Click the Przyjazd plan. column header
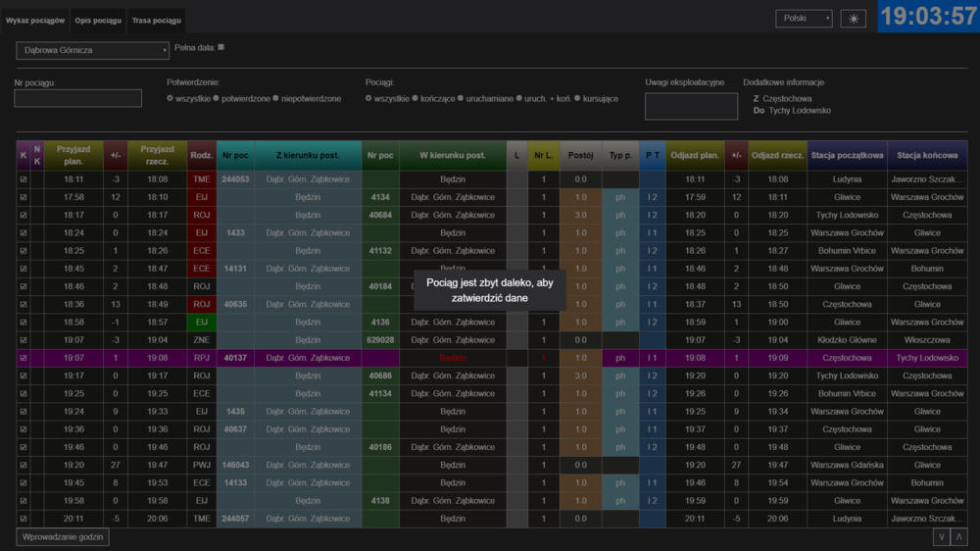 (73, 155)
